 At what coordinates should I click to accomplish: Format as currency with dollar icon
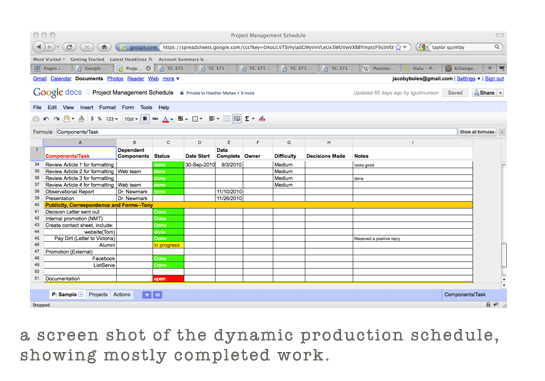click(92, 119)
